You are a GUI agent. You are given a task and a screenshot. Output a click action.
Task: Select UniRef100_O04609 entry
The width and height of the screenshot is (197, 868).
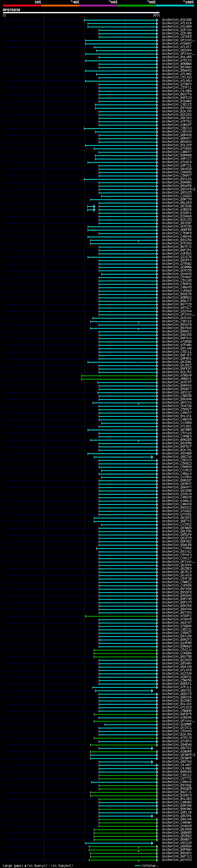pyautogui.click(x=176, y=826)
